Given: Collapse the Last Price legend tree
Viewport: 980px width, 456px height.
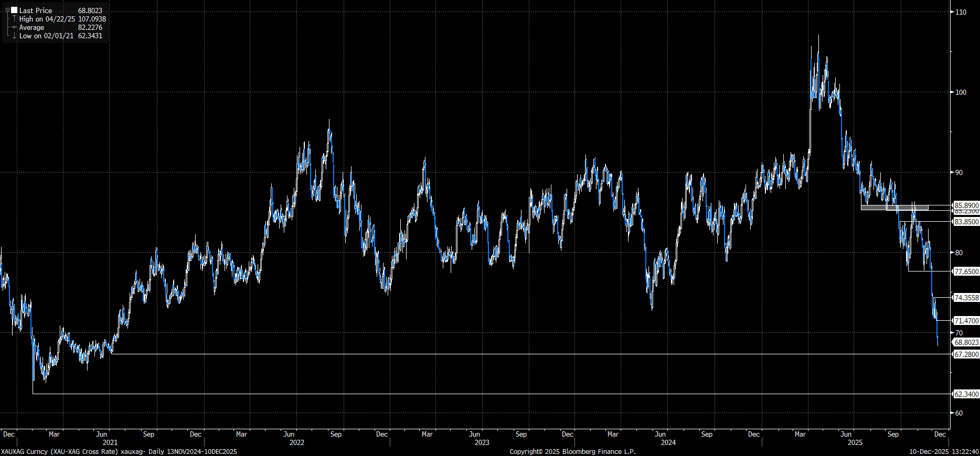Looking at the screenshot, I should click(x=7, y=10).
